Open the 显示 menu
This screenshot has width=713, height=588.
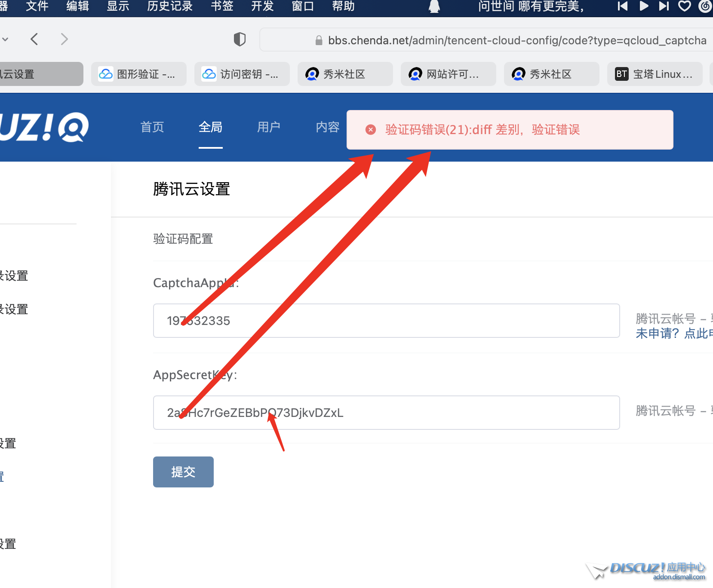[118, 6]
